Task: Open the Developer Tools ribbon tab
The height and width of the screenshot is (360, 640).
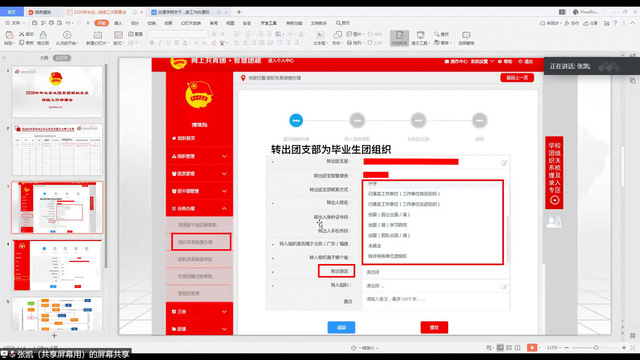Action: tap(268, 23)
